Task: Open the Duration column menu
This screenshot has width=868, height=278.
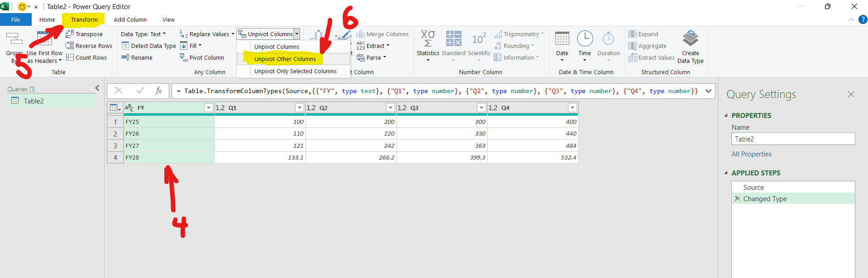Action: (608, 46)
